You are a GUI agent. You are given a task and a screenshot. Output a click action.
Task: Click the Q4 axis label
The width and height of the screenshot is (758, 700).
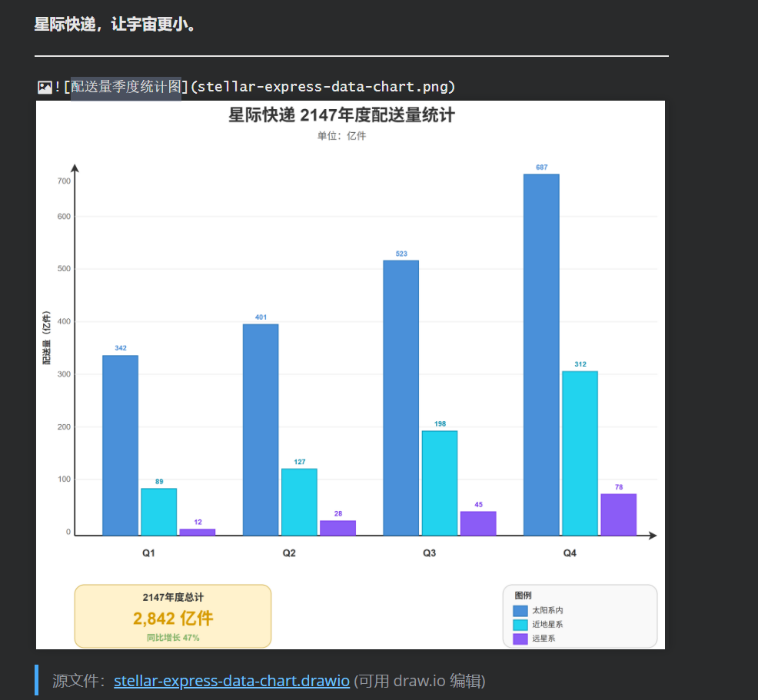[x=570, y=553]
